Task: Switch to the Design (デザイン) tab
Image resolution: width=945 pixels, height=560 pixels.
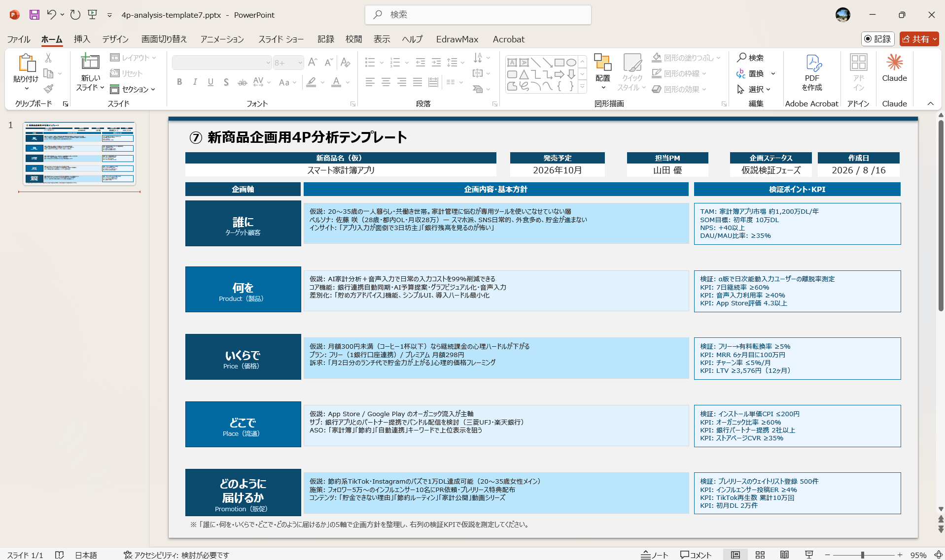Action: pyautogui.click(x=115, y=39)
